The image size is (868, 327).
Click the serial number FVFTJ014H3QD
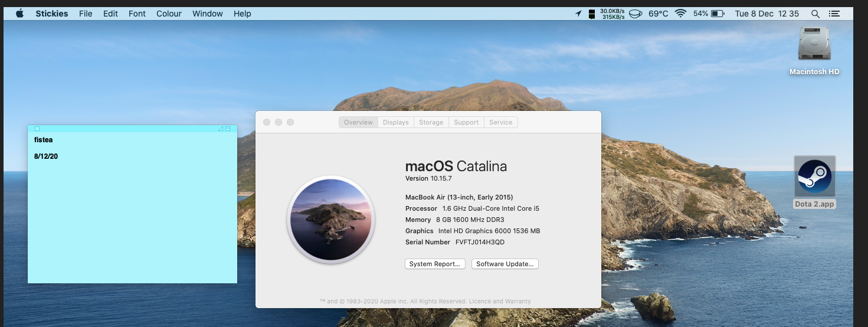480,242
